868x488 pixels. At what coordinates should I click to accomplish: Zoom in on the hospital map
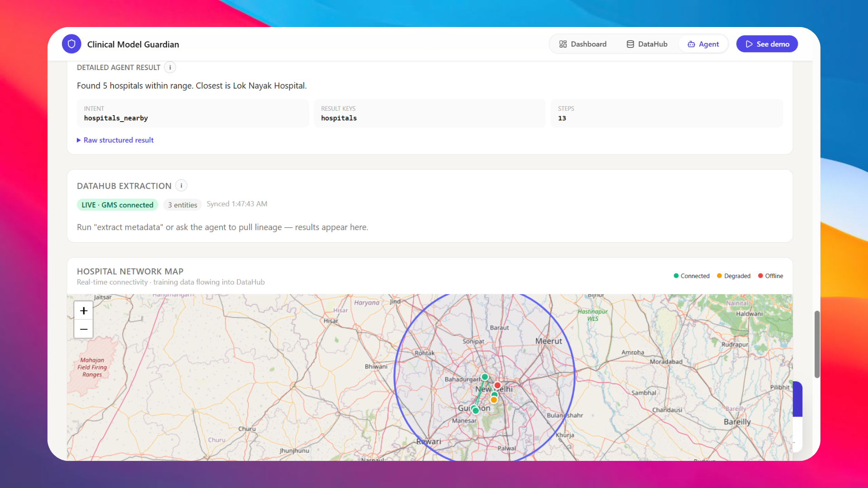click(x=84, y=311)
